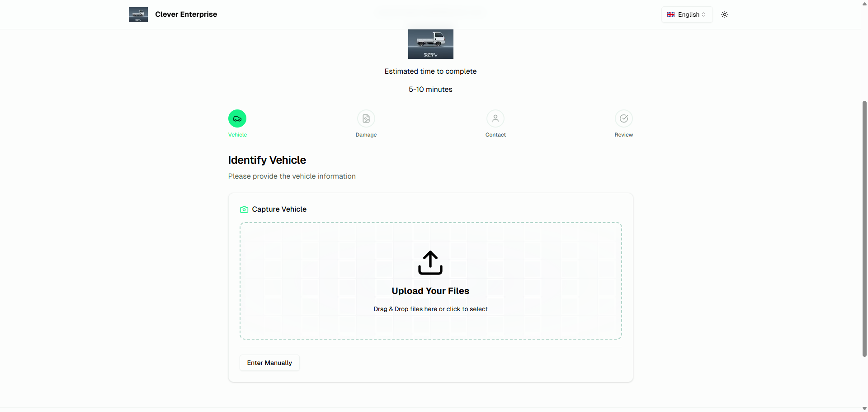Click the Enter Manually button

coord(269,362)
